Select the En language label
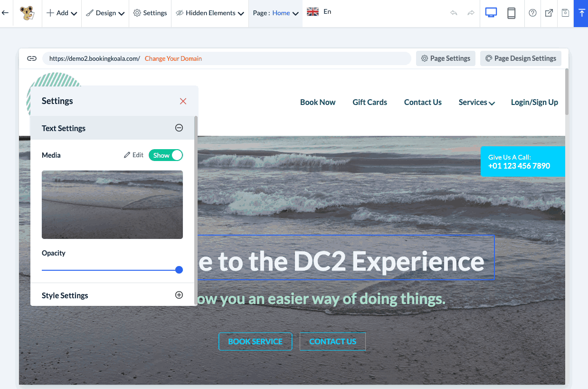Screen dimensions: 588x389 pos(327,12)
